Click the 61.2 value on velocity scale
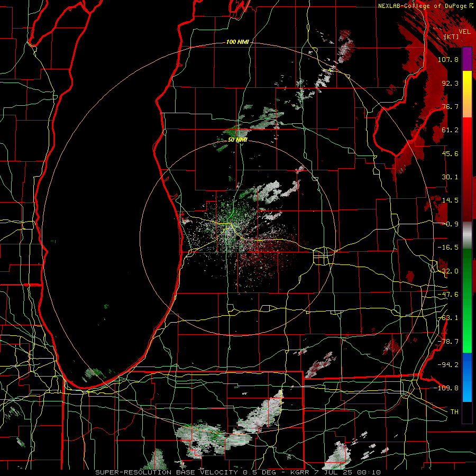 (450, 130)
